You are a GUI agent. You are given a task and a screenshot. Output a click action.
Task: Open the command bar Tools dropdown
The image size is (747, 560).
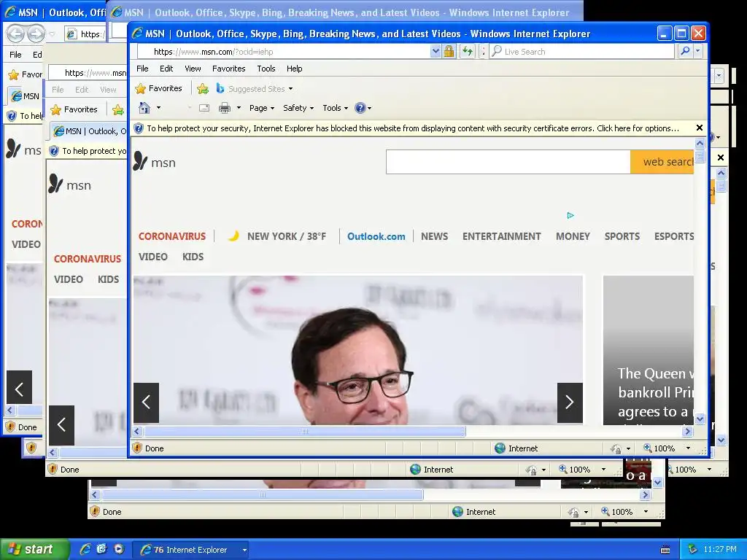[335, 108]
